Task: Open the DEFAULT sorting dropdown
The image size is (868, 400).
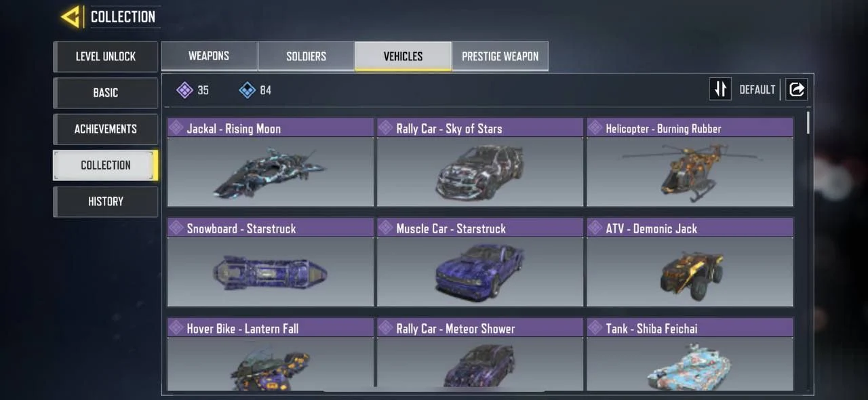Action: point(757,89)
